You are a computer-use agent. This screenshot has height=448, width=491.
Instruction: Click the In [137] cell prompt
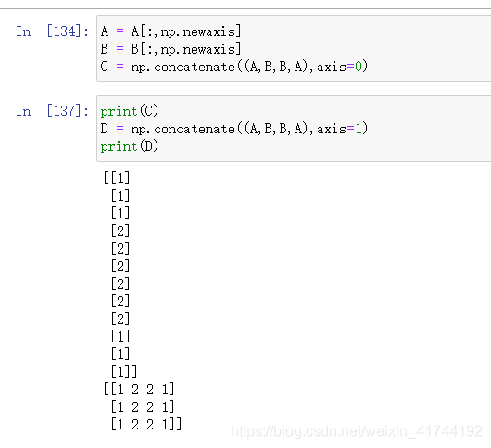tap(52, 111)
